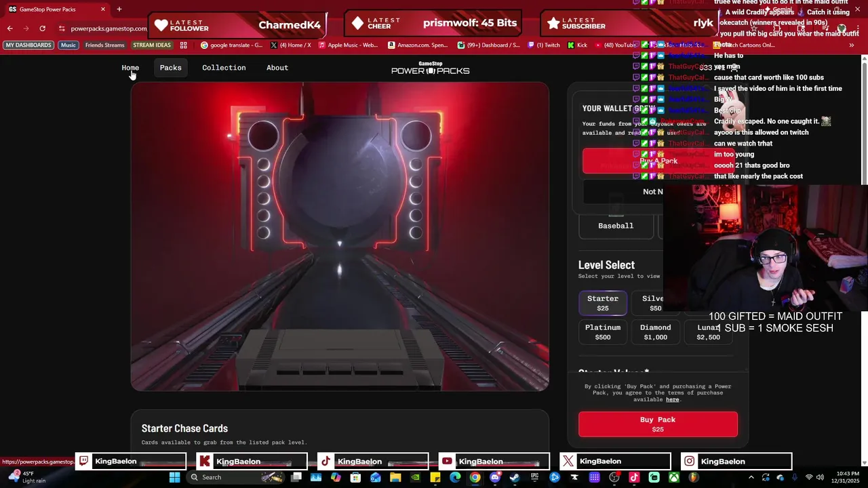The height and width of the screenshot is (488, 868).
Task: Open Discord from the taskbar
Action: click(x=495, y=477)
